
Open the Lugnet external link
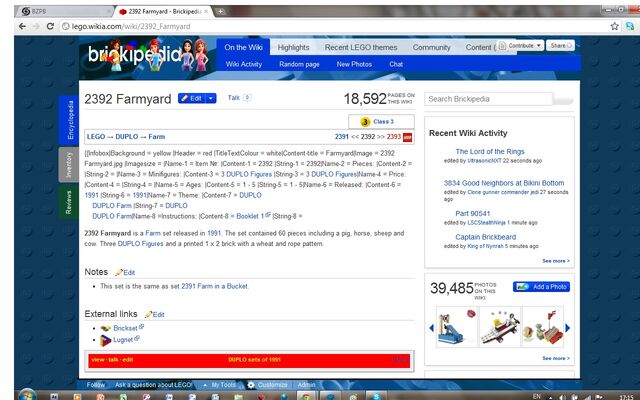click(123, 340)
